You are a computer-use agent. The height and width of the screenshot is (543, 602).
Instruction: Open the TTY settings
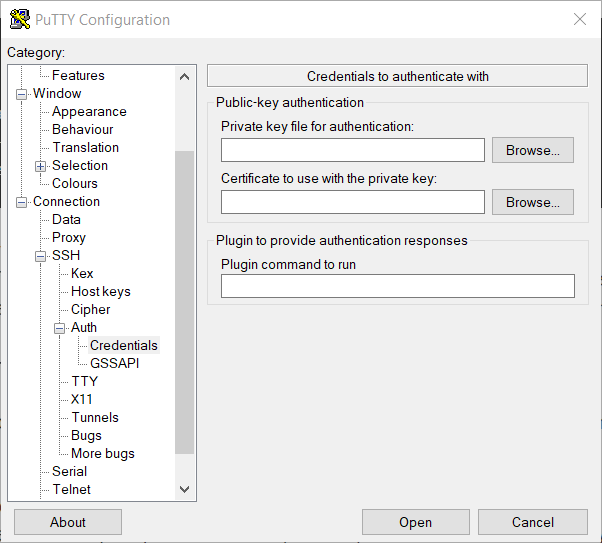click(85, 381)
